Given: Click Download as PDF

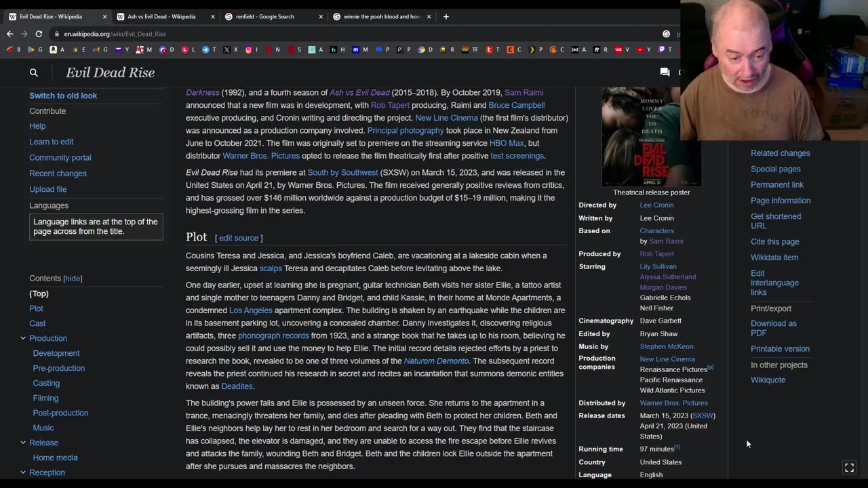Looking at the screenshot, I should [773, 328].
